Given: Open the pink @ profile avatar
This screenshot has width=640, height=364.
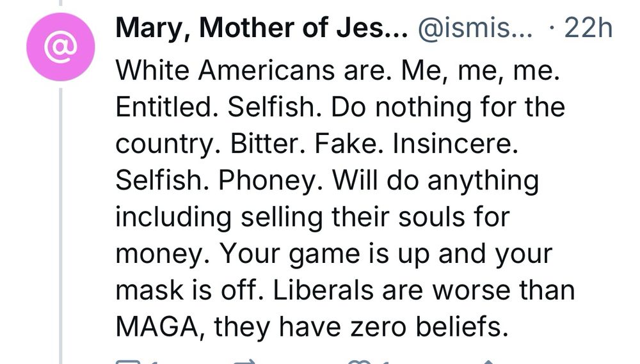Looking at the screenshot, I should pyautogui.click(x=61, y=47).
